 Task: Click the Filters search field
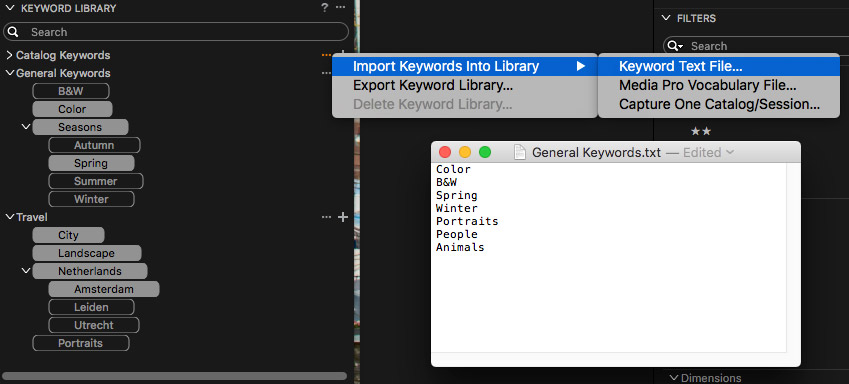click(x=755, y=46)
